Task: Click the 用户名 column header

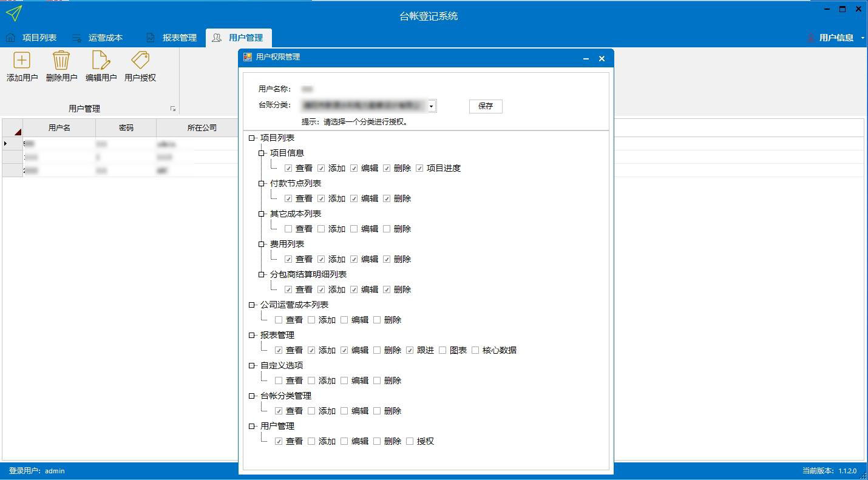Action: tap(59, 128)
